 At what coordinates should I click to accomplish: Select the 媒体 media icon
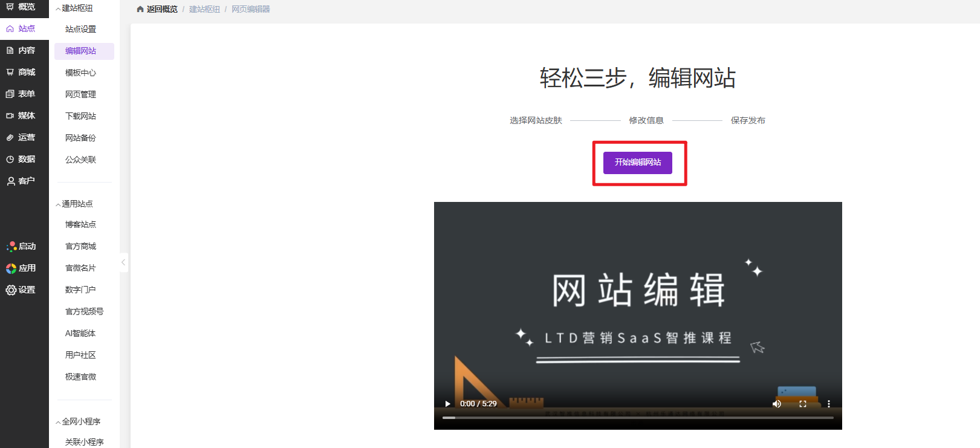point(10,116)
